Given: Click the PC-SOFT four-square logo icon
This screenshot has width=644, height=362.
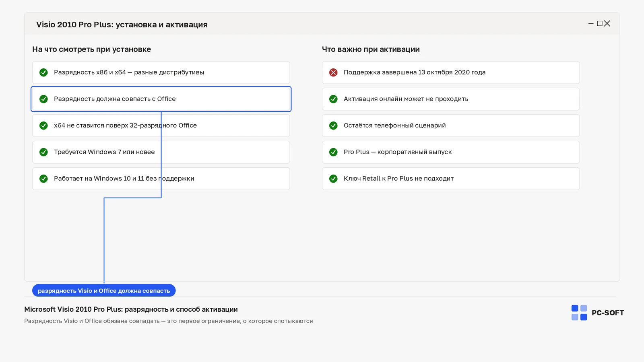Looking at the screenshot, I should pos(579,313).
